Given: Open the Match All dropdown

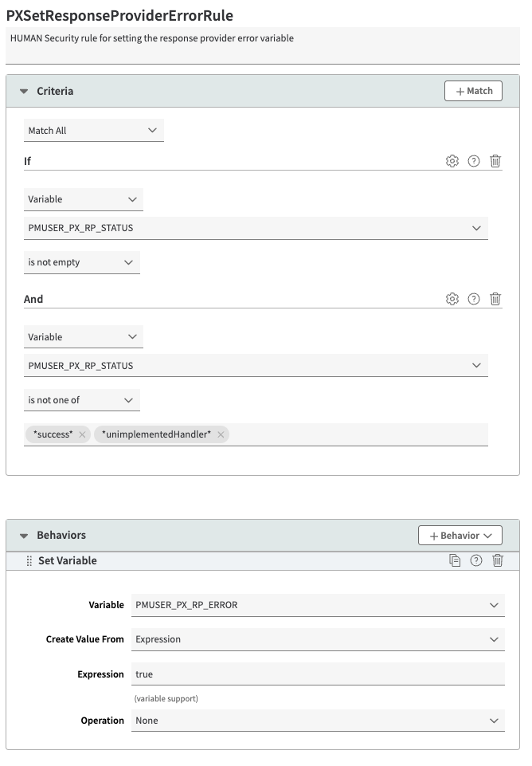Looking at the screenshot, I should 93,131.
